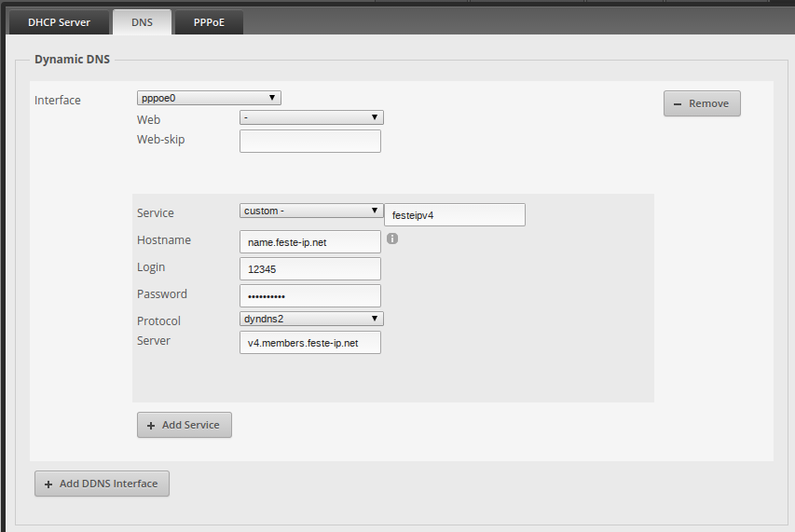Click the Password input field
The image size is (795, 532).
coord(310,296)
